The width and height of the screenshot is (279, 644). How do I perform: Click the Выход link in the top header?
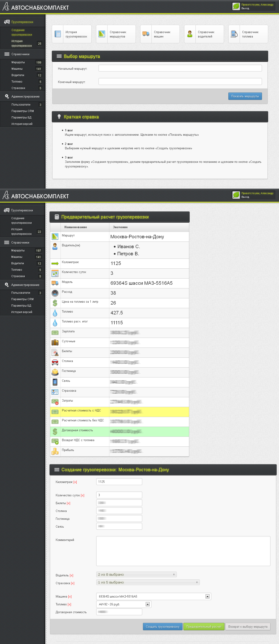[x=245, y=9]
